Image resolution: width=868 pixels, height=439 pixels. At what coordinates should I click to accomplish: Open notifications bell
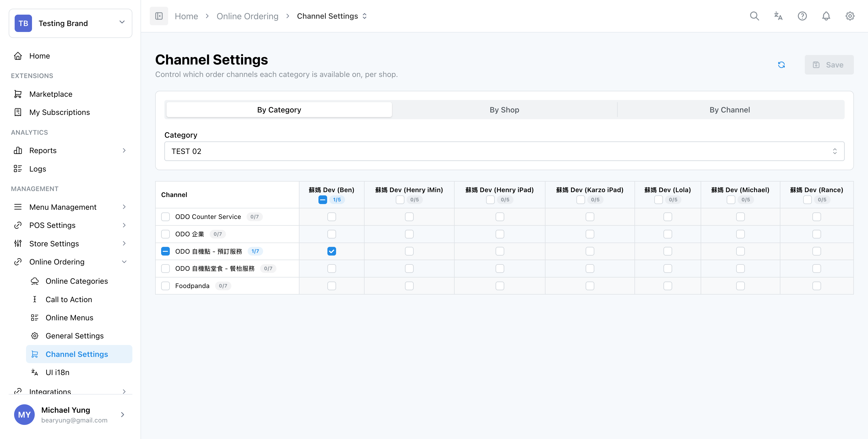826,16
